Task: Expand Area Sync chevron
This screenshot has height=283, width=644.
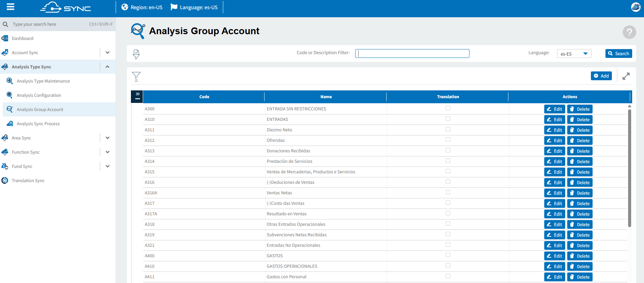Action: click(x=108, y=138)
